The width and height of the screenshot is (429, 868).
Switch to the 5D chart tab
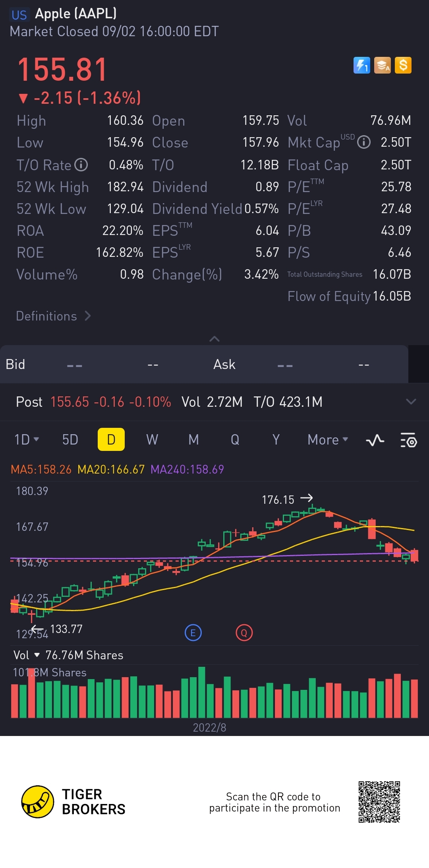coord(70,440)
